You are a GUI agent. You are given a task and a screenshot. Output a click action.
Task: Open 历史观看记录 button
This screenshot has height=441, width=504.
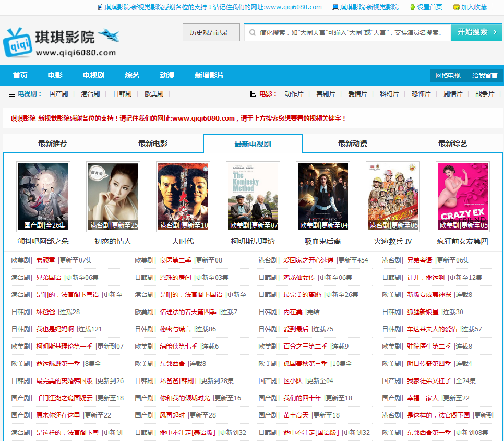211,32
